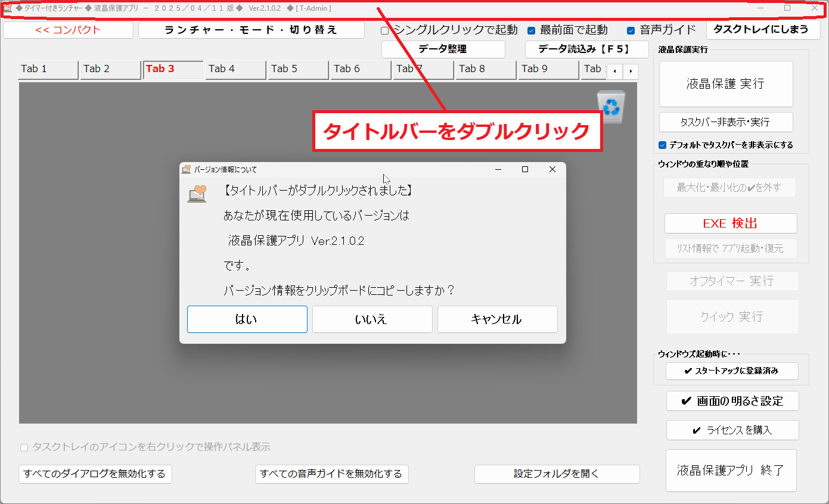Viewport: 829px width, 504px height.
Task: Click the recycle bin icon in the tab area
Action: (x=611, y=107)
